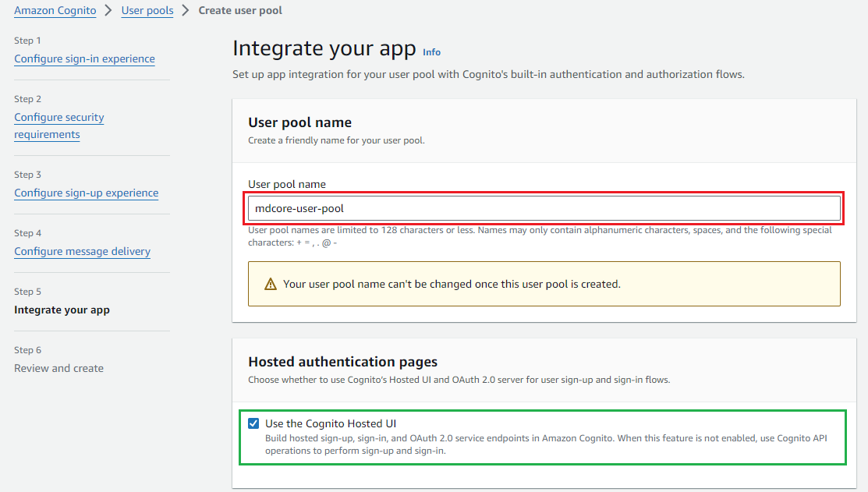This screenshot has width=868, height=492.
Task: Click the Hosted authentication pages heading
Action: (342, 362)
